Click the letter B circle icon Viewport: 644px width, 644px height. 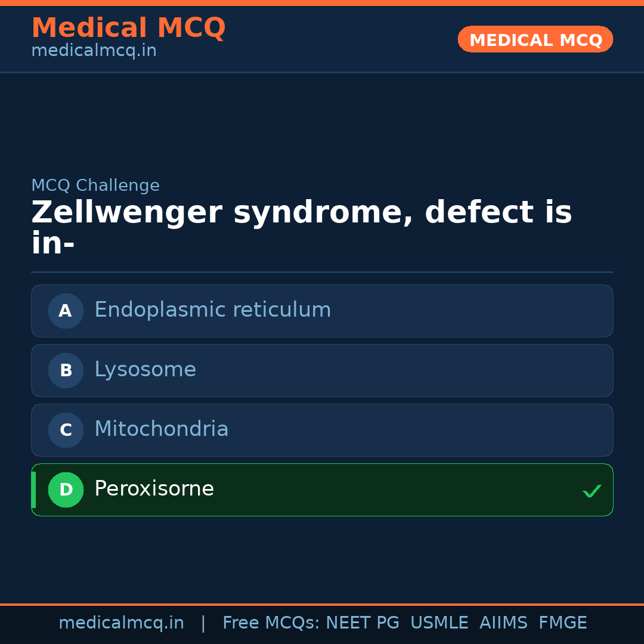[66, 370]
